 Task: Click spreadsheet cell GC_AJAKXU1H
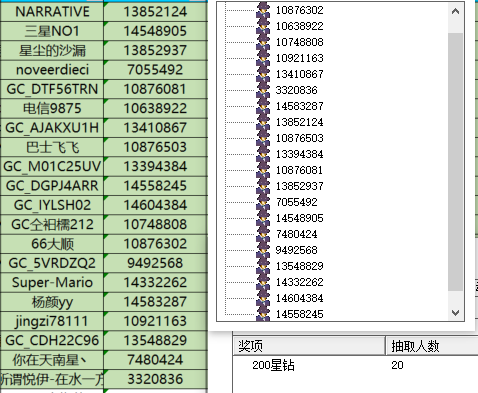[52, 128]
